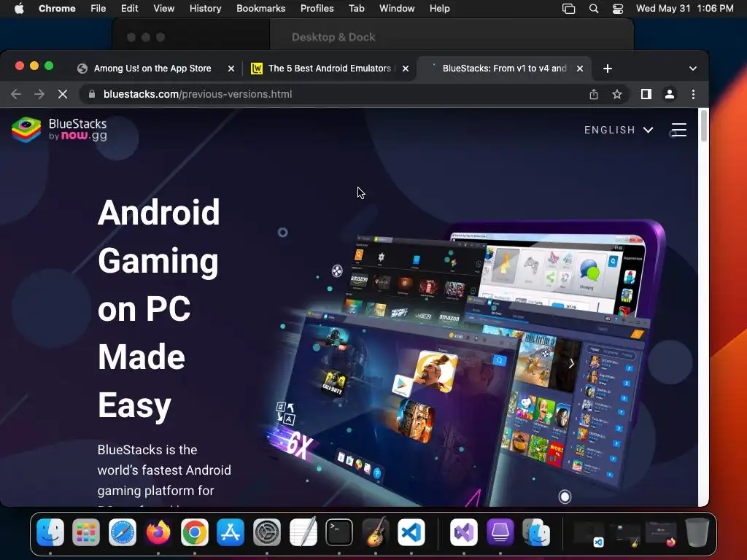The width and height of the screenshot is (747, 560).
Task: Close the Among Us! tab
Action: click(231, 69)
